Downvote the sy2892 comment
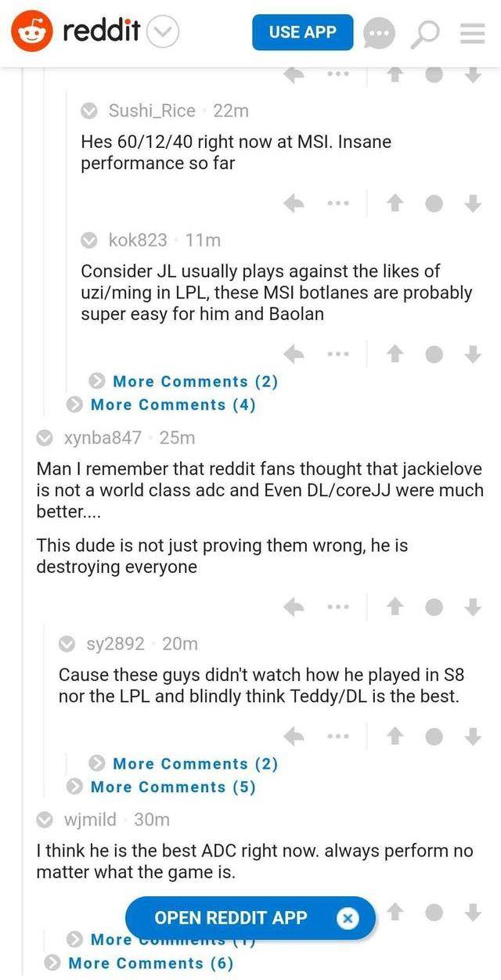 point(472,736)
